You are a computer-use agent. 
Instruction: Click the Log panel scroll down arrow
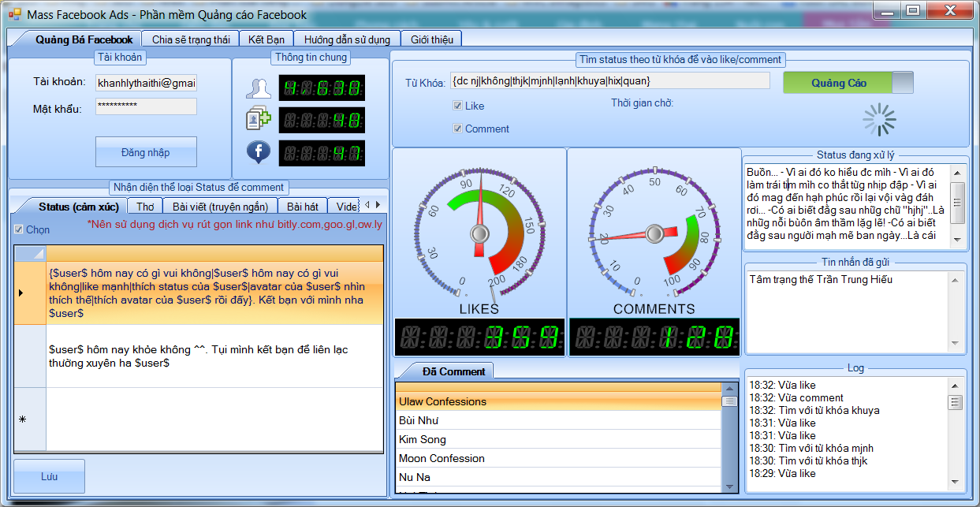[x=956, y=484]
